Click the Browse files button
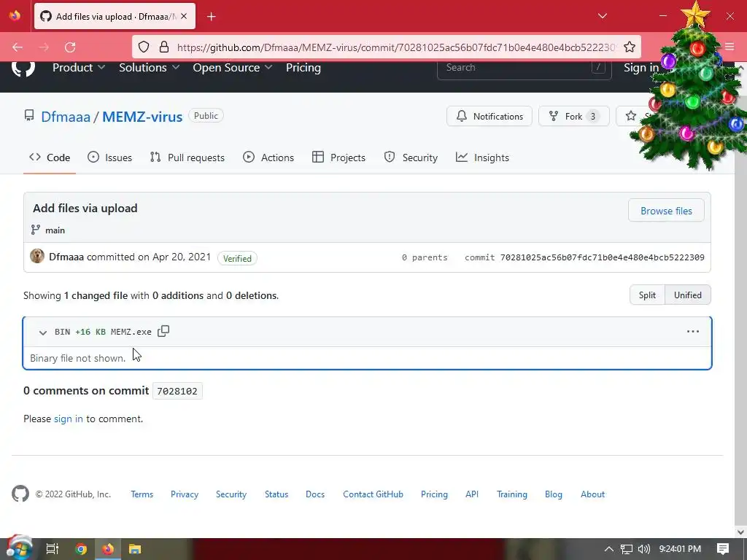 pyautogui.click(x=666, y=211)
